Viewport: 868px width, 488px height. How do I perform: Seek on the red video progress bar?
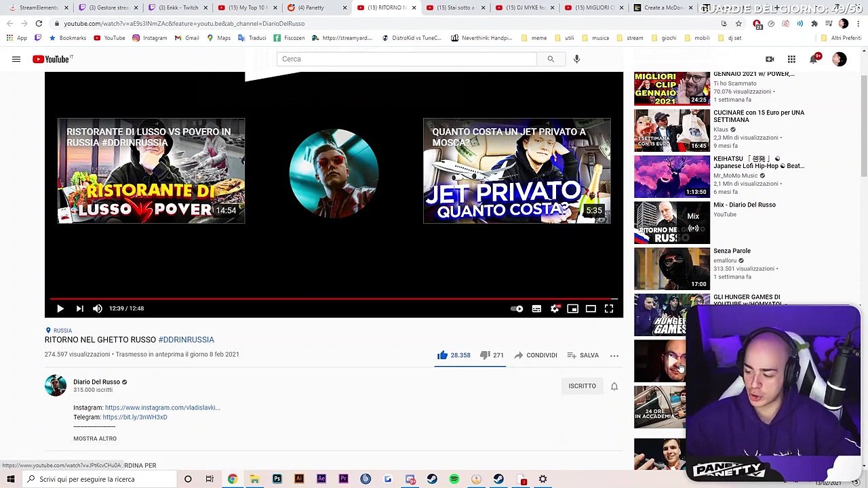point(334,298)
